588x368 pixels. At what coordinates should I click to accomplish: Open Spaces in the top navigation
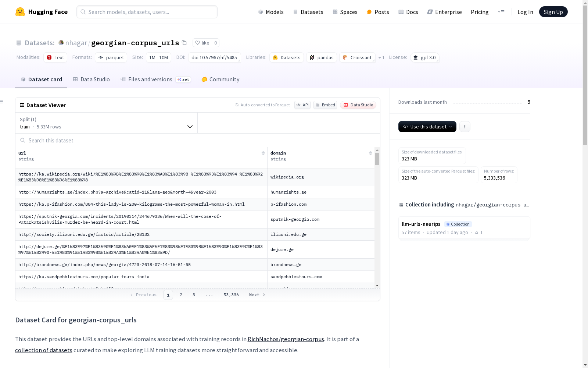(x=345, y=12)
